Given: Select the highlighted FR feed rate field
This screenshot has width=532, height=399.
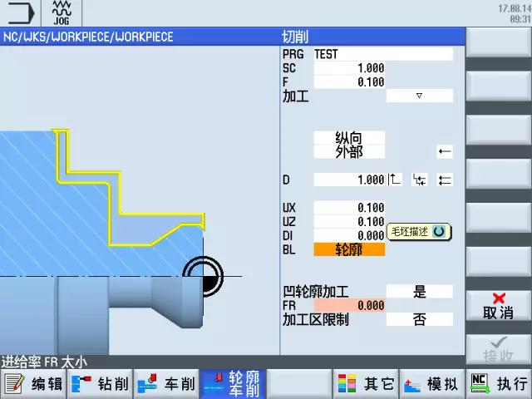Looking at the screenshot, I should pyautogui.click(x=349, y=306).
